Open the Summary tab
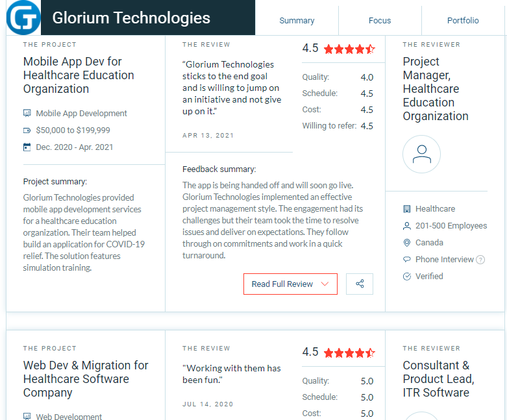The width and height of the screenshot is (507, 420). point(297,20)
